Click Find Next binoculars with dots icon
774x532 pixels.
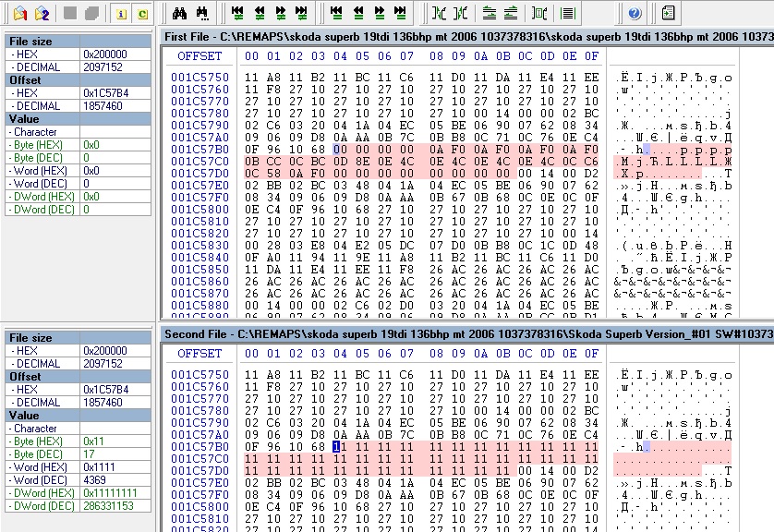(x=202, y=13)
